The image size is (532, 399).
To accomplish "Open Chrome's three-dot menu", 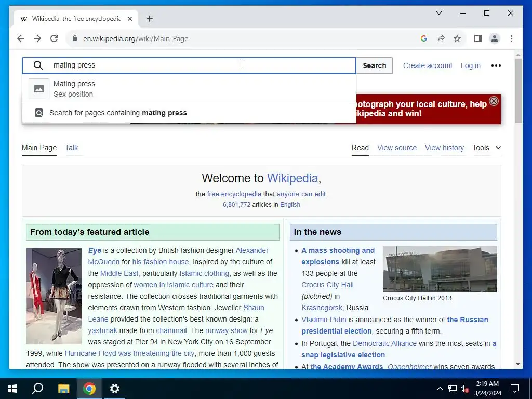I will 511,38.
